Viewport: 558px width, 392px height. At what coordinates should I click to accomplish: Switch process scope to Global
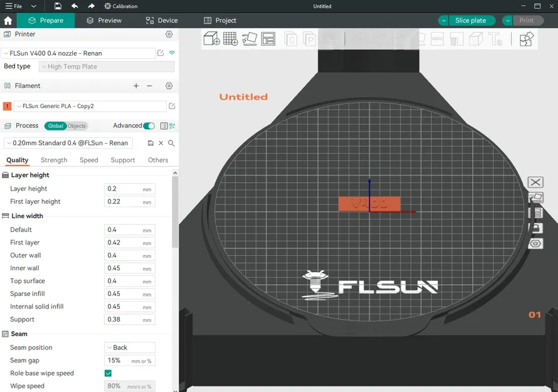tap(56, 125)
